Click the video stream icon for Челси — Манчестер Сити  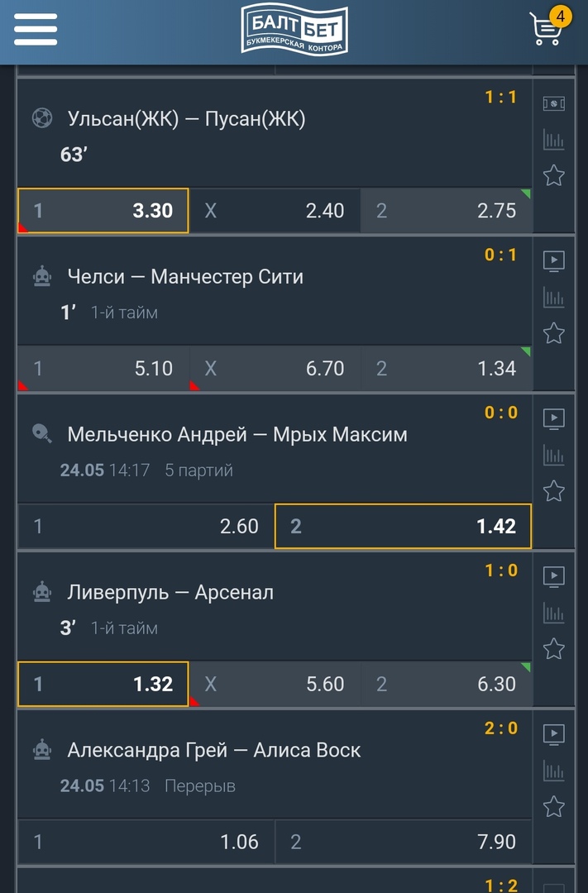pos(554,260)
